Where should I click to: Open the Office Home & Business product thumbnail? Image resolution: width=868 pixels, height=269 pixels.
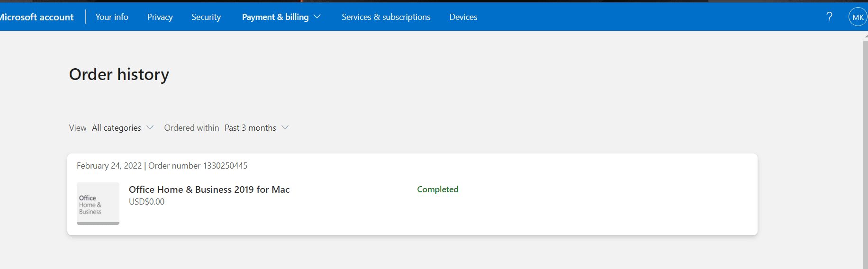[98, 204]
